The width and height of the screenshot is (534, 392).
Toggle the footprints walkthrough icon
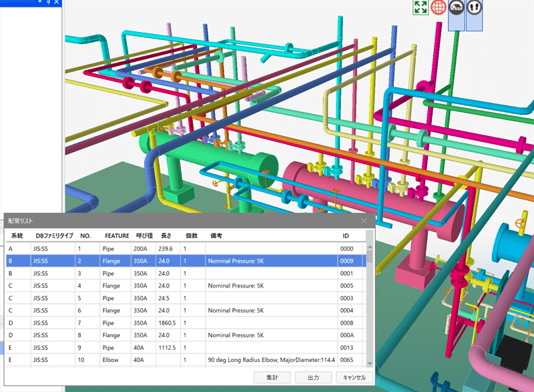[474, 8]
